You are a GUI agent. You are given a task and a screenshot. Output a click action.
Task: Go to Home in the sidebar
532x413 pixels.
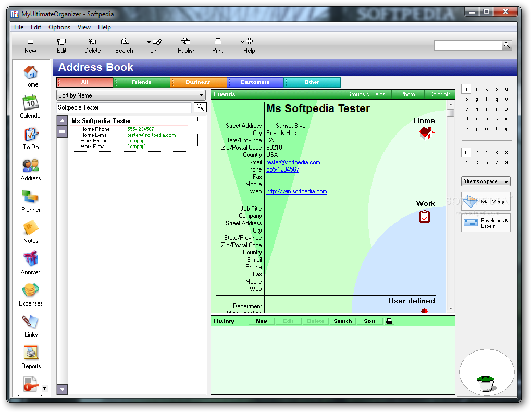31,77
